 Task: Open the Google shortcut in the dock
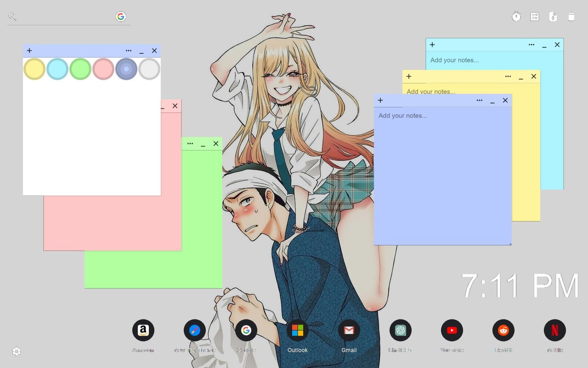point(246,330)
